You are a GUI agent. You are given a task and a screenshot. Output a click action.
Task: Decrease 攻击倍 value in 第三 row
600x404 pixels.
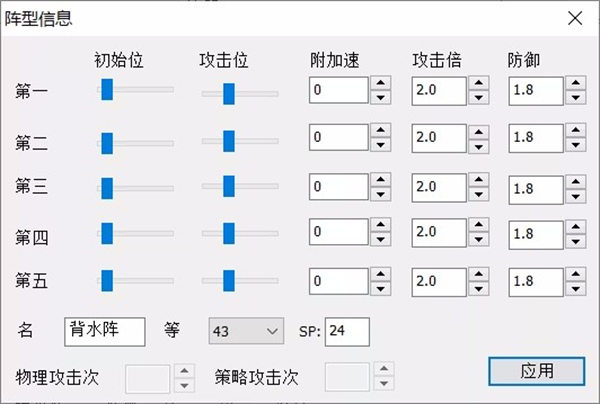(479, 194)
